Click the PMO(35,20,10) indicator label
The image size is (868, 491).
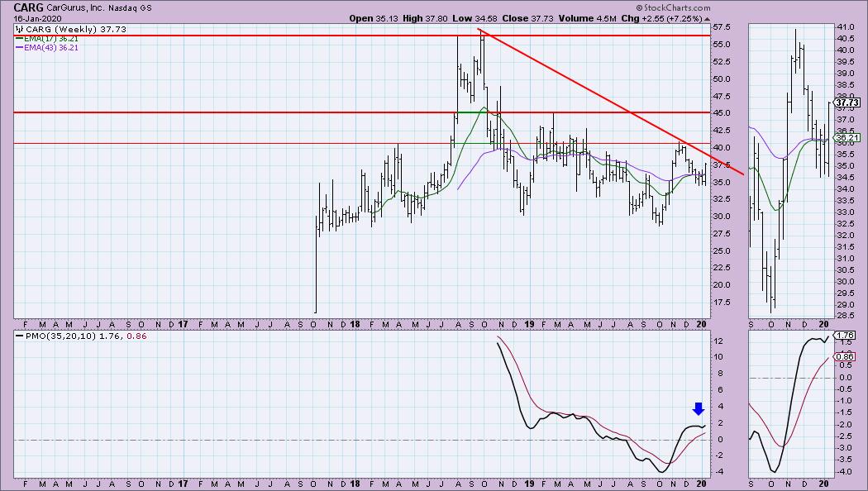tap(60, 336)
